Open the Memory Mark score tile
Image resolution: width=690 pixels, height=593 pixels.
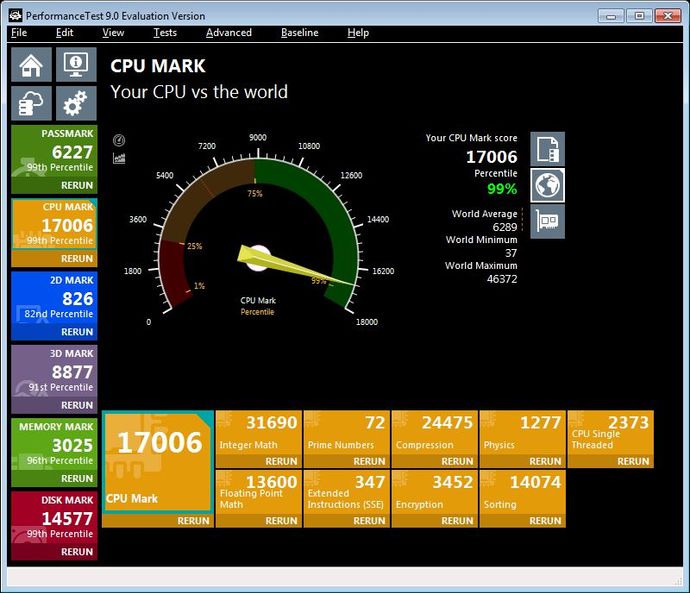pyautogui.click(x=54, y=444)
